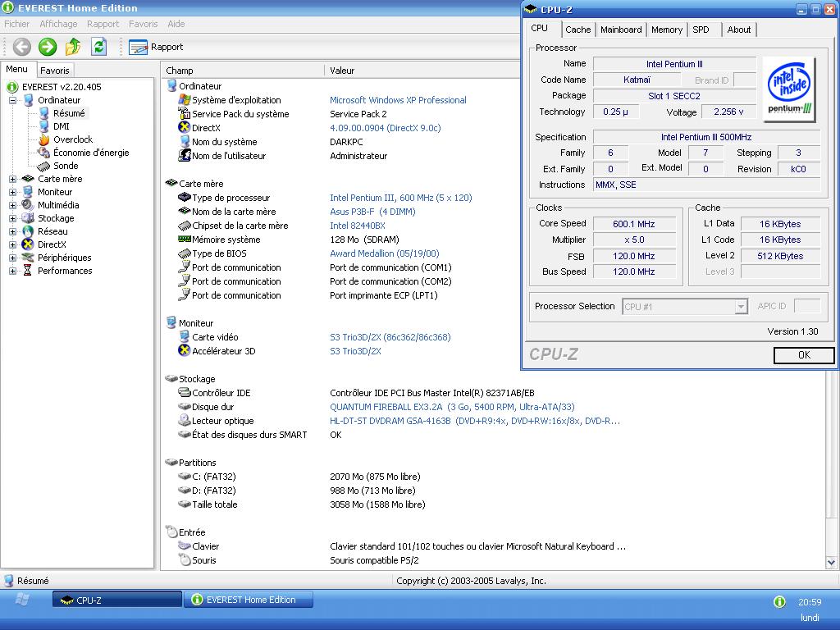This screenshot has width=840, height=630.
Task: Switch to CPU-Z Cache tab
Action: 578,30
